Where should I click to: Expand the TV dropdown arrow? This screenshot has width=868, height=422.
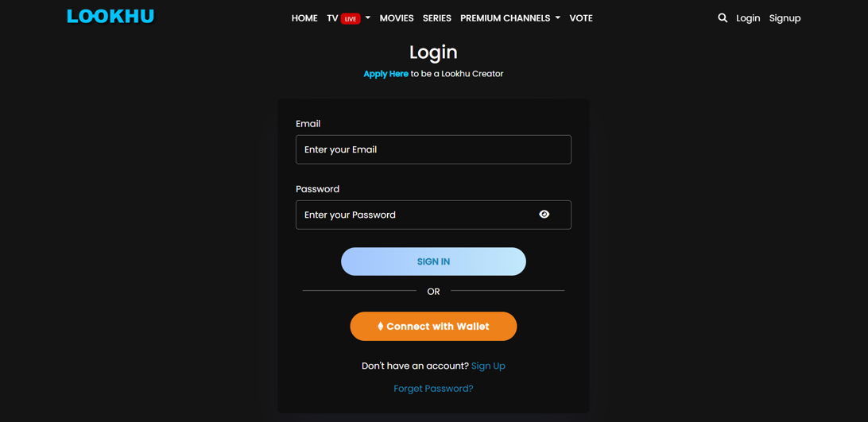pyautogui.click(x=368, y=17)
